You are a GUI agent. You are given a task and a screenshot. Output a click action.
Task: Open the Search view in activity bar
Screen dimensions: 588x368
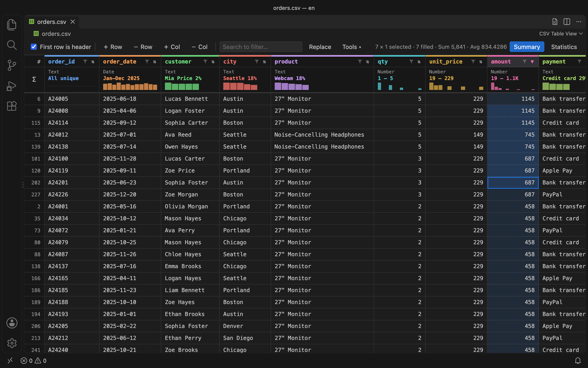pyautogui.click(x=12, y=45)
